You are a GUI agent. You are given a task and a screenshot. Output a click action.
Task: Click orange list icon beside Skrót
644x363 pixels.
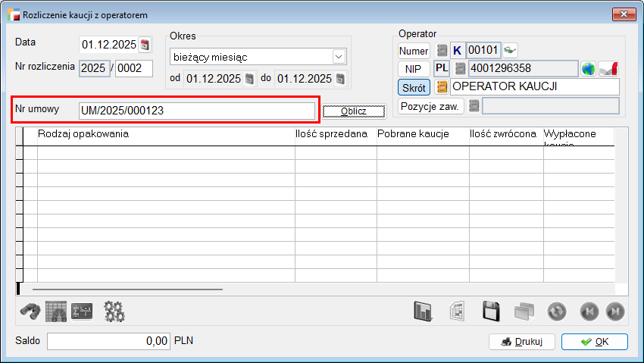coord(441,87)
